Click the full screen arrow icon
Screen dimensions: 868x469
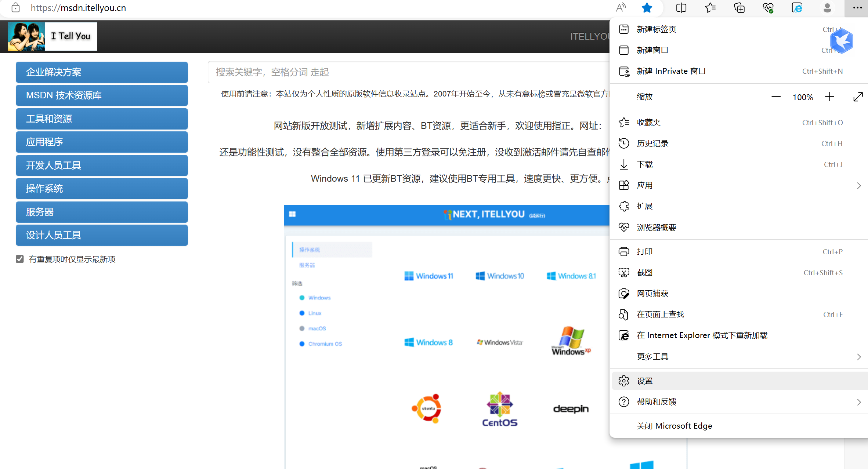click(x=858, y=97)
